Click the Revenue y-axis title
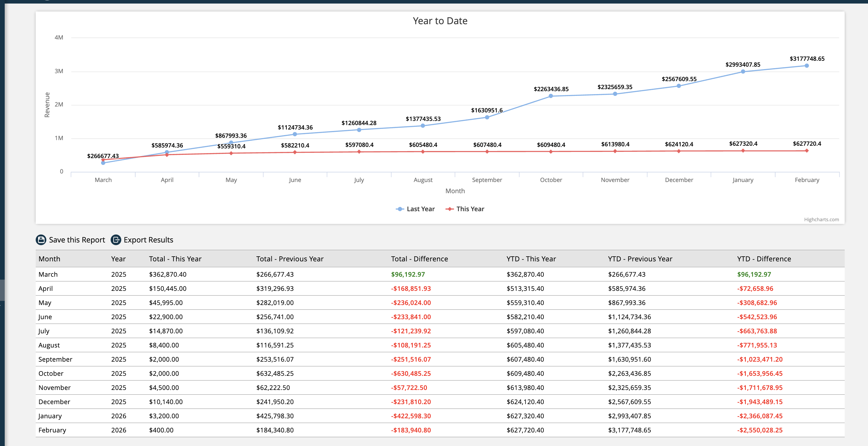 [47, 105]
